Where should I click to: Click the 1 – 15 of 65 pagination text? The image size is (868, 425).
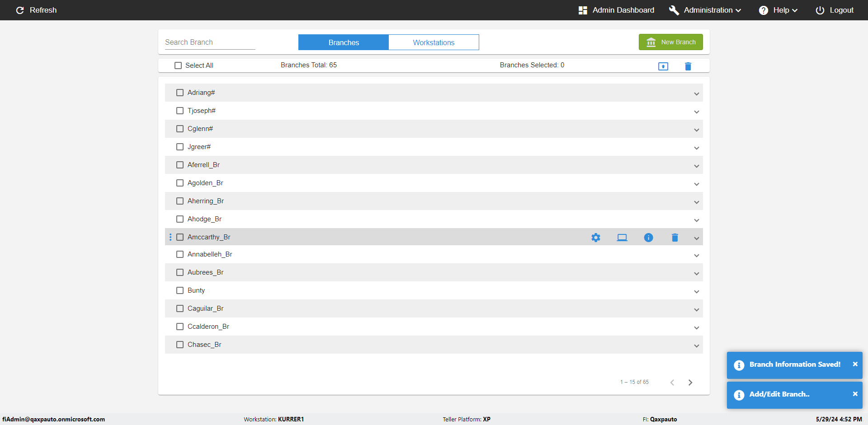(x=634, y=382)
